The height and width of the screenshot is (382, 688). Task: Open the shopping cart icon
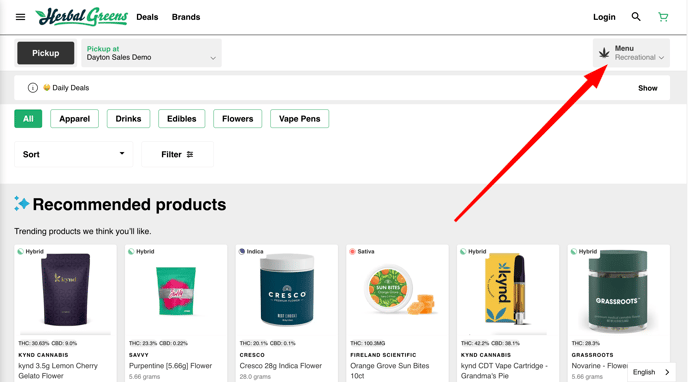(x=663, y=17)
